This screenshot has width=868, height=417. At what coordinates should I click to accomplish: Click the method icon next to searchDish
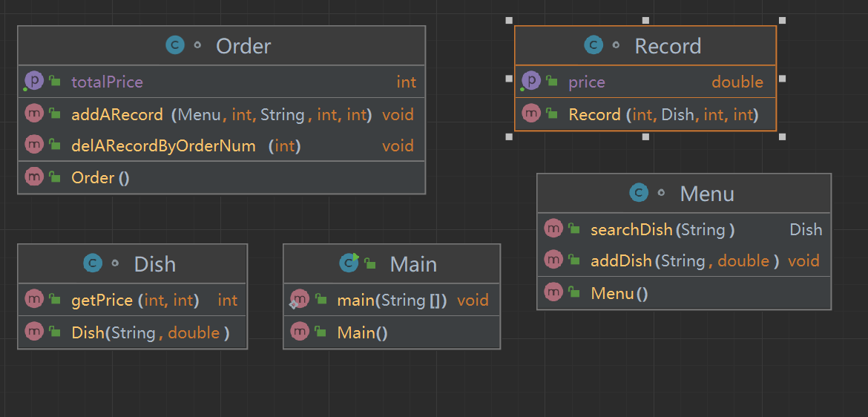(553, 229)
